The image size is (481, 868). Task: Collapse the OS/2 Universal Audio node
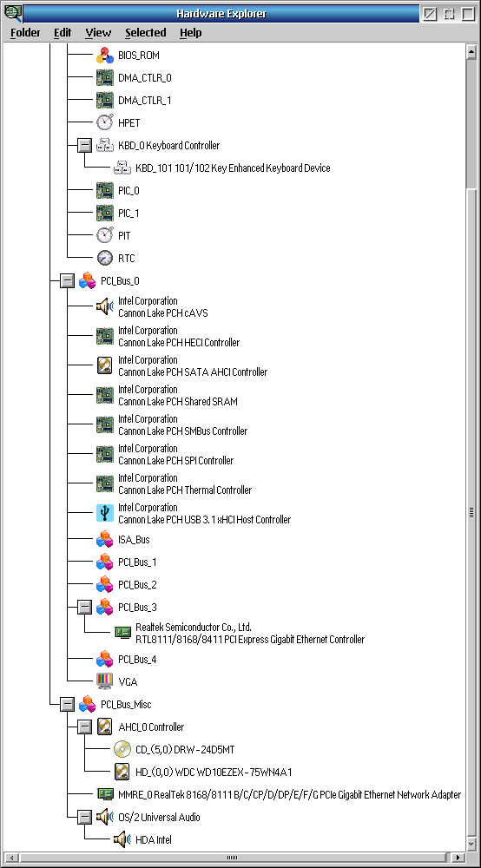pyautogui.click(x=84, y=817)
